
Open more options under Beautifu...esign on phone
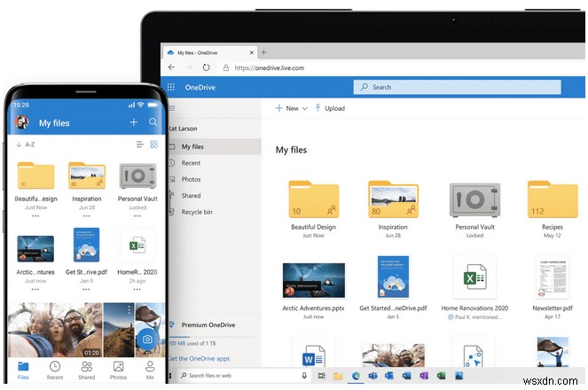(x=35, y=216)
